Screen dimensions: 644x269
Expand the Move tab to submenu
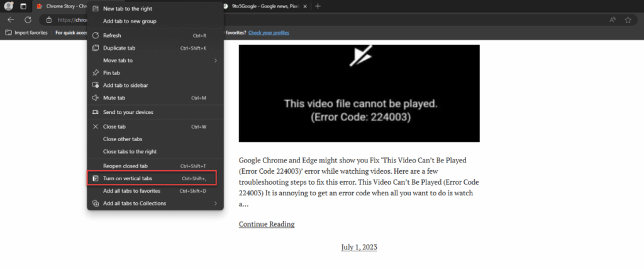pos(155,60)
